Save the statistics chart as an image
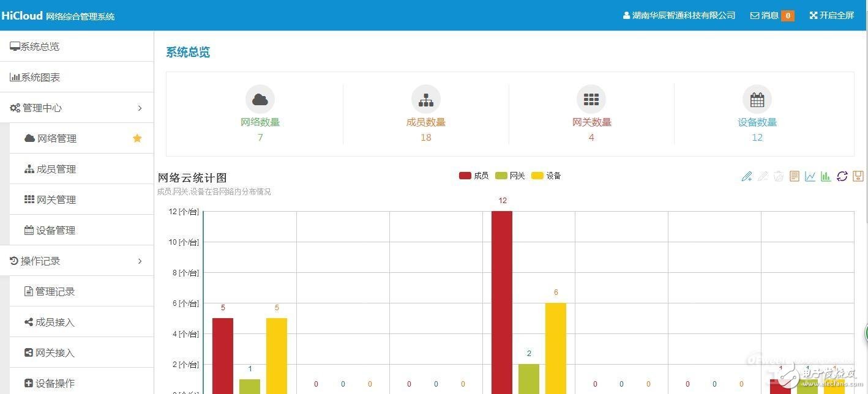 [x=858, y=176]
